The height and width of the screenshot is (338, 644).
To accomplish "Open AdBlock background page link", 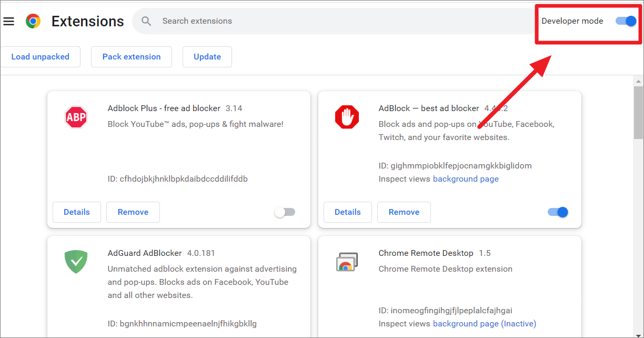I will tap(466, 179).
